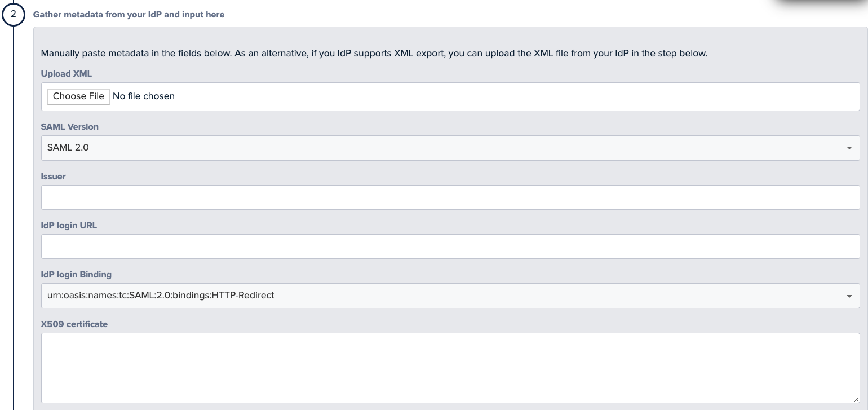Open the IdP login Binding HTTP-Redirect dropdown

click(x=450, y=296)
